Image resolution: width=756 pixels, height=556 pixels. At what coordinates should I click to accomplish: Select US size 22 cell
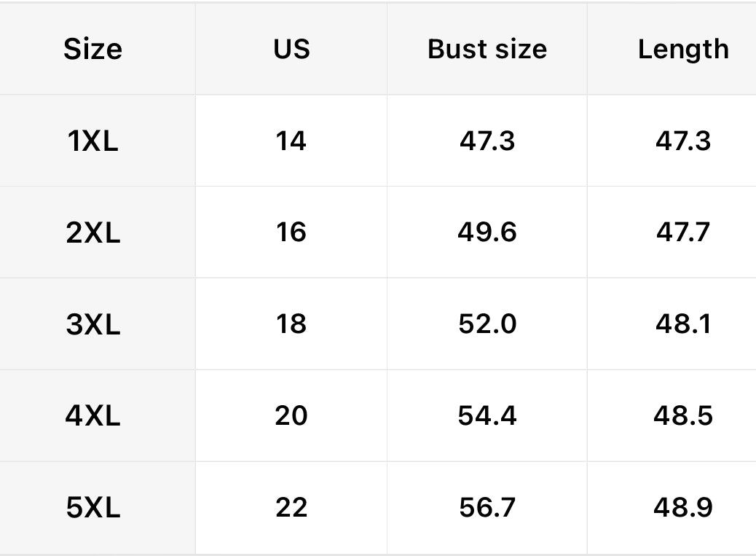coord(291,508)
